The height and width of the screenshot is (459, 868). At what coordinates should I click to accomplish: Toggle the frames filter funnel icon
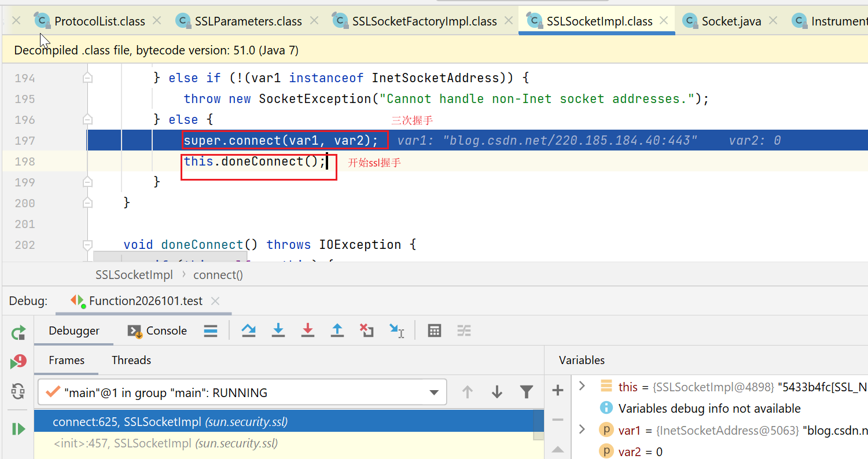click(x=526, y=392)
